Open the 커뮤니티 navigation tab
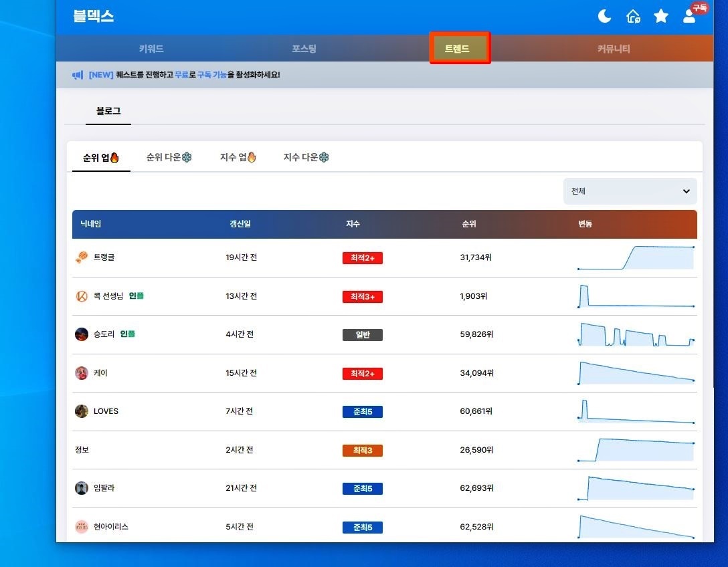Screen dimensions: 728x567 614,49
